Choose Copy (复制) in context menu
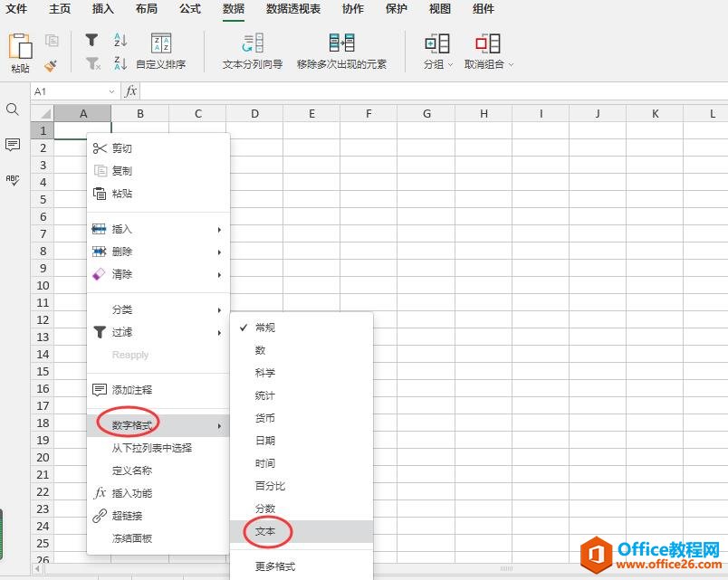The image size is (728, 580). [x=158, y=171]
